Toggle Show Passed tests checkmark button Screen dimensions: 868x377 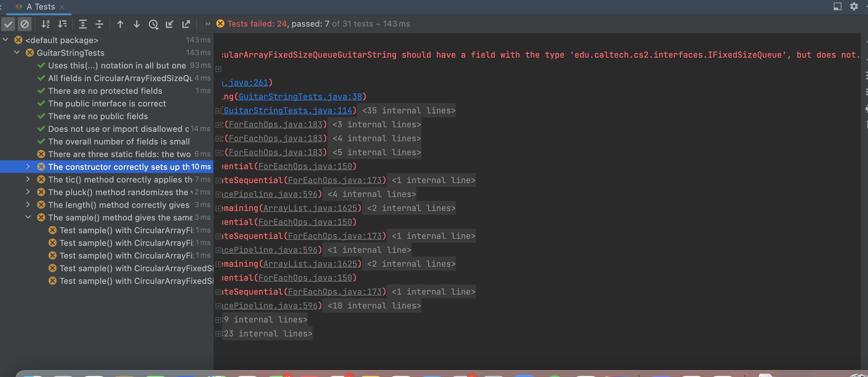click(9, 24)
